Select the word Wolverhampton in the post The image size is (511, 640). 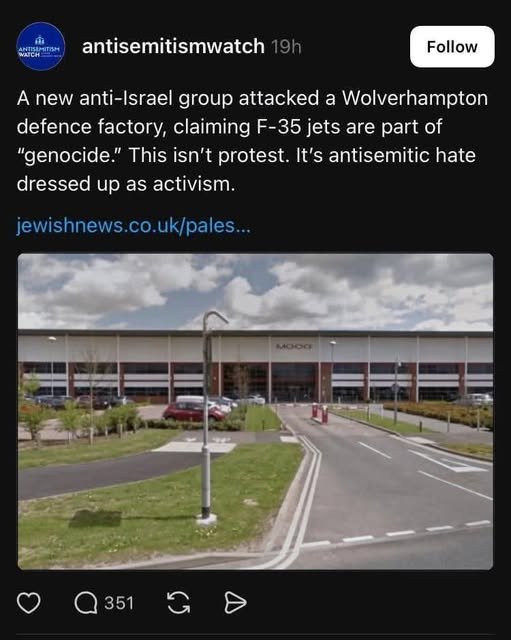coord(415,98)
